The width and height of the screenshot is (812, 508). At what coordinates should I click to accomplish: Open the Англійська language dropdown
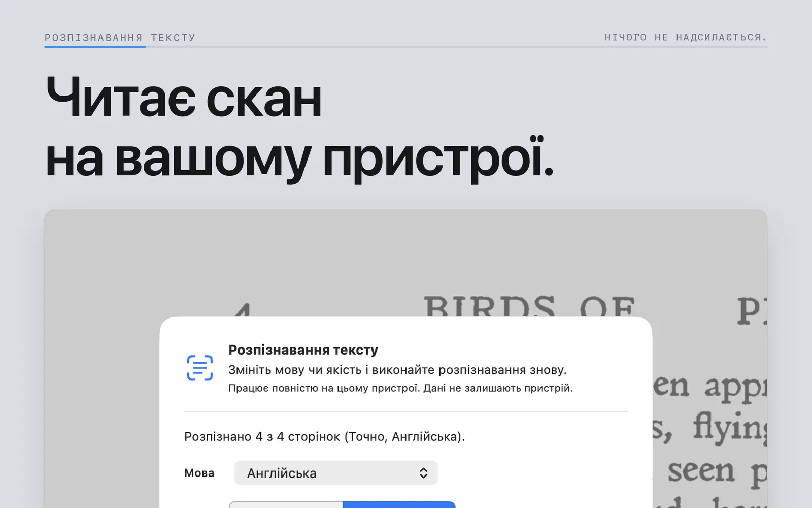336,473
